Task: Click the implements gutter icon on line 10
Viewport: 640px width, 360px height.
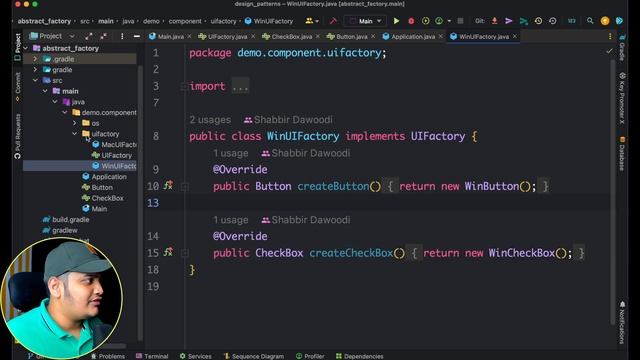Action: 168,186
